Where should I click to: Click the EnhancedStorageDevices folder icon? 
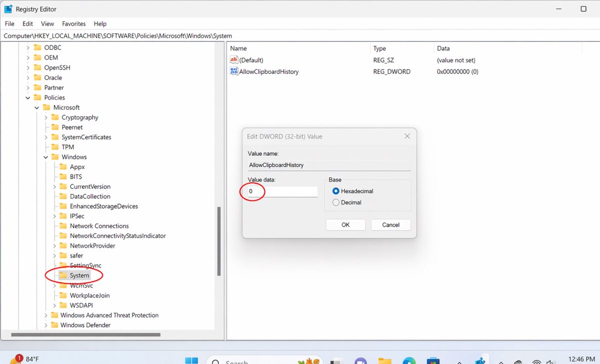click(63, 206)
